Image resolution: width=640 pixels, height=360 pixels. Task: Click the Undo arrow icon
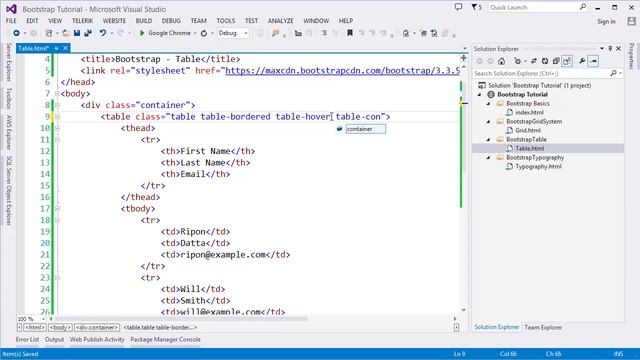pyautogui.click(x=103, y=33)
